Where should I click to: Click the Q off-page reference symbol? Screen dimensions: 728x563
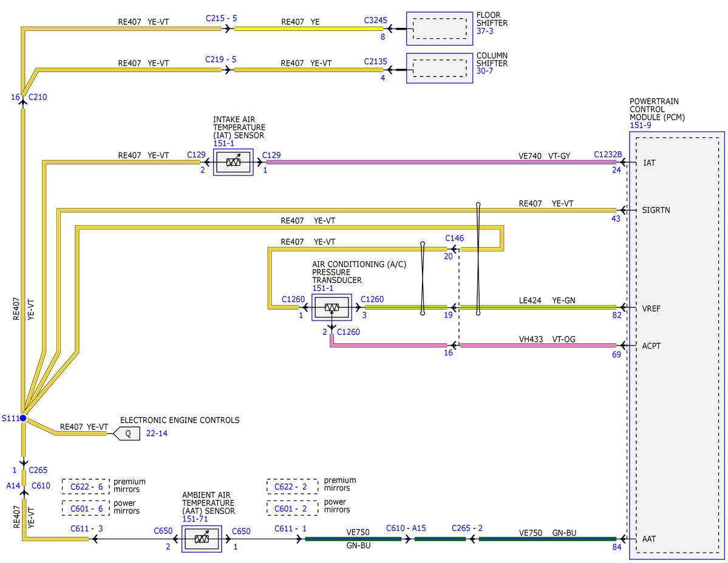pyautogui.click(x=127, y=434)
